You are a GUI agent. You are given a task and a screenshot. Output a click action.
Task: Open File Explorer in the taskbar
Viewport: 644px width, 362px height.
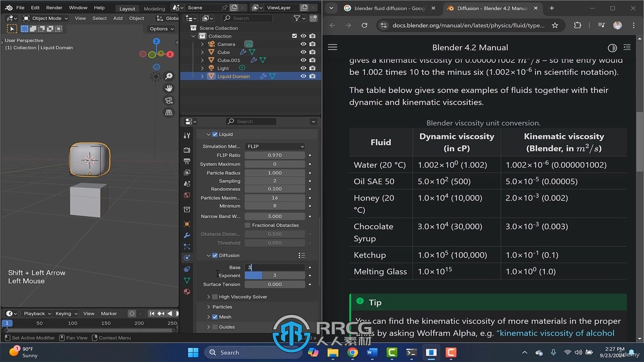point(333,352)
